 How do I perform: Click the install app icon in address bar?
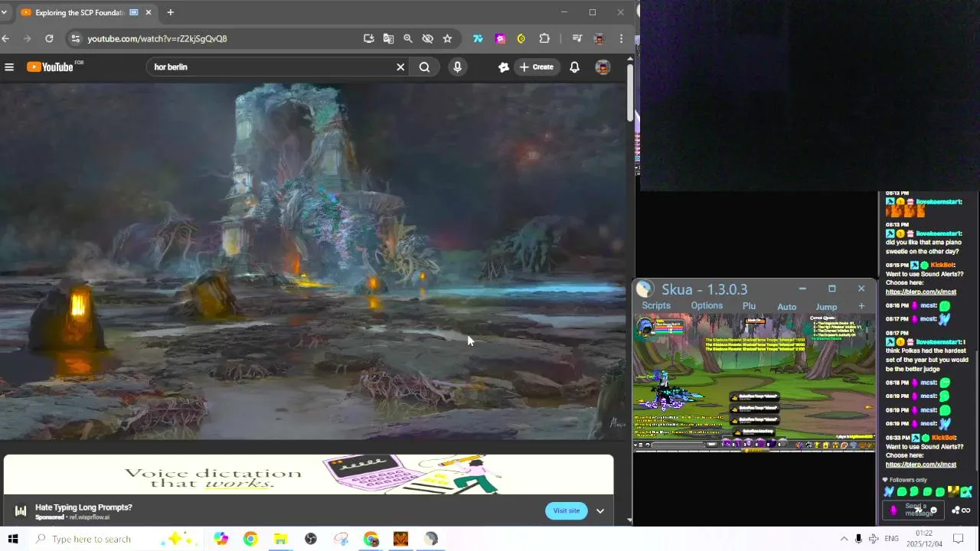(x=368, y=38)
